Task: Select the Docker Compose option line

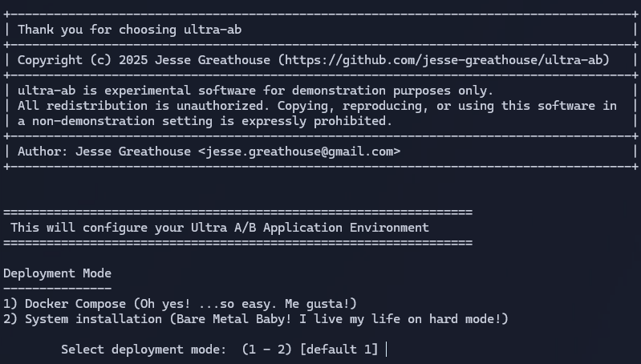Action: tap(180, 304)
